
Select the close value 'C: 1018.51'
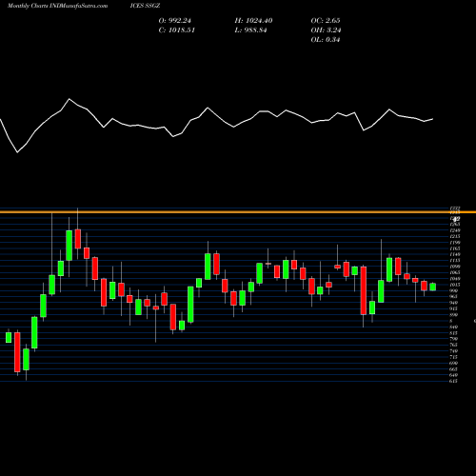click(177, 30)
